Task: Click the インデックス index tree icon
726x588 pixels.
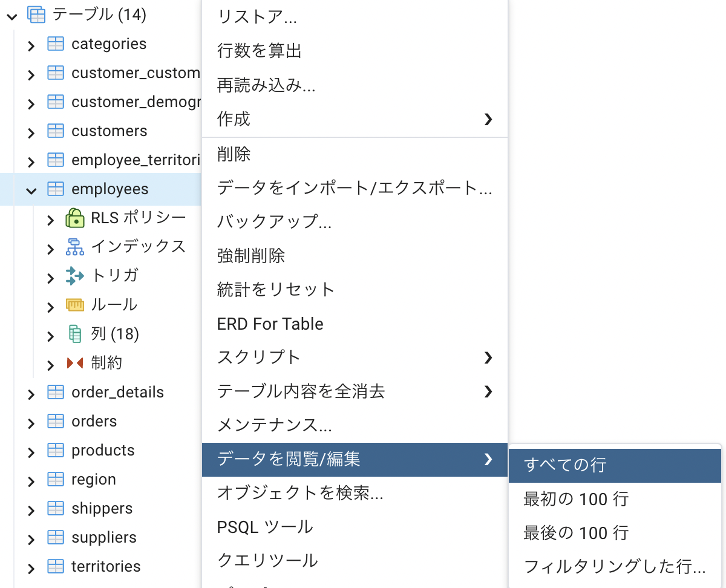Action: point(74,247)
